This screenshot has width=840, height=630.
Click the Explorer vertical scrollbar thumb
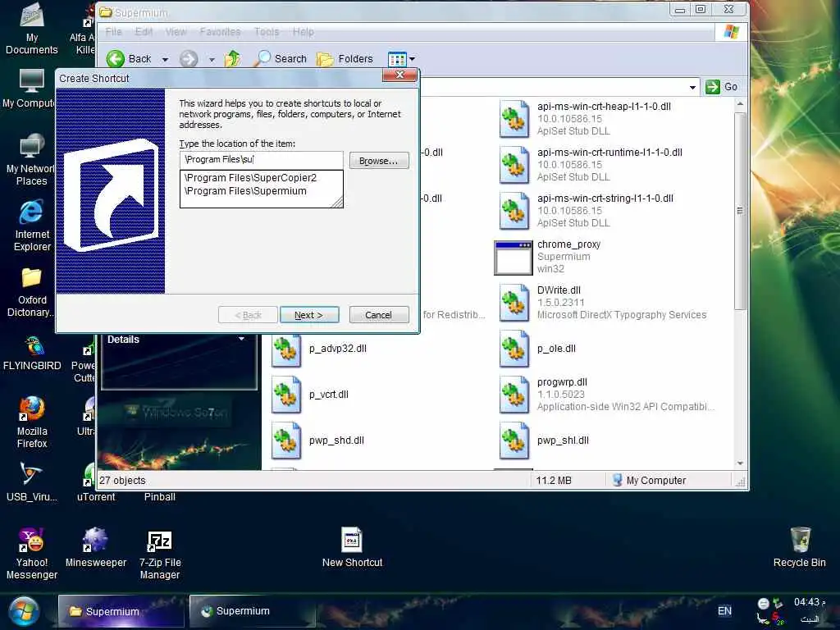point(740,211)
